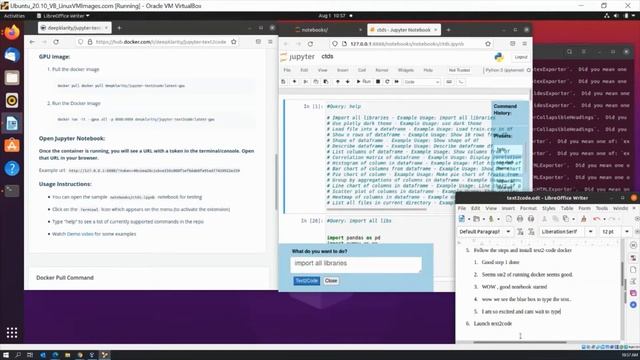Insert a cell below with Jupyter plus icon
This screenshot has width=640, height=360.
294,82
